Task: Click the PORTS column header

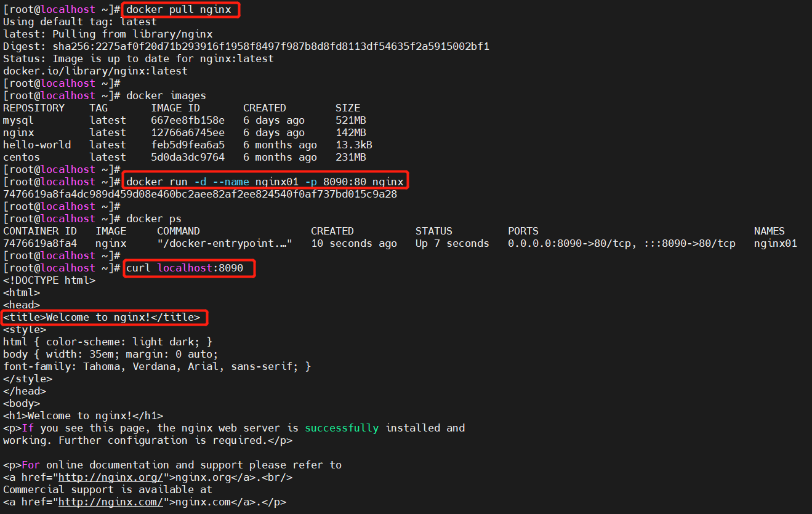Action: [x=523, y=231]
